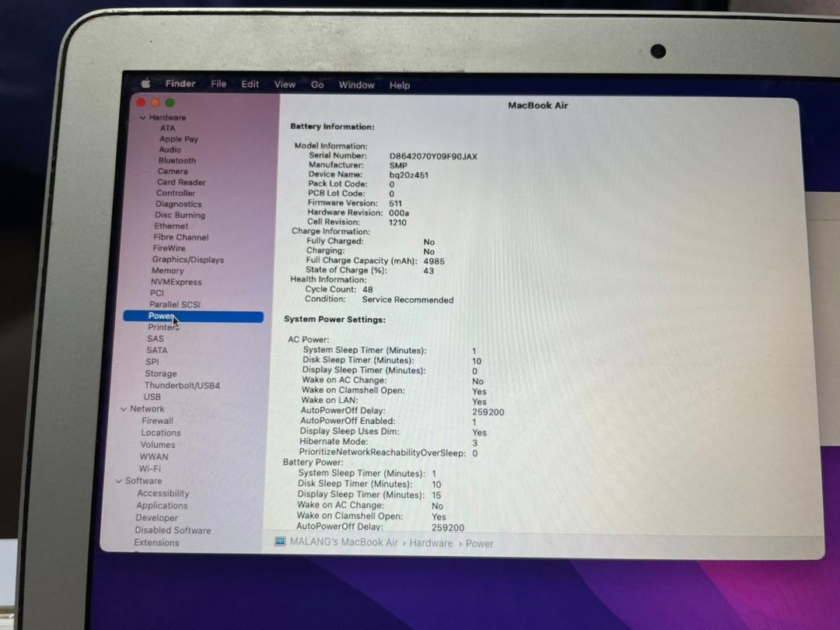Select Extensions under Software
Image resolution: width=840 pixels, height=630 pixels.
(156, 543)
